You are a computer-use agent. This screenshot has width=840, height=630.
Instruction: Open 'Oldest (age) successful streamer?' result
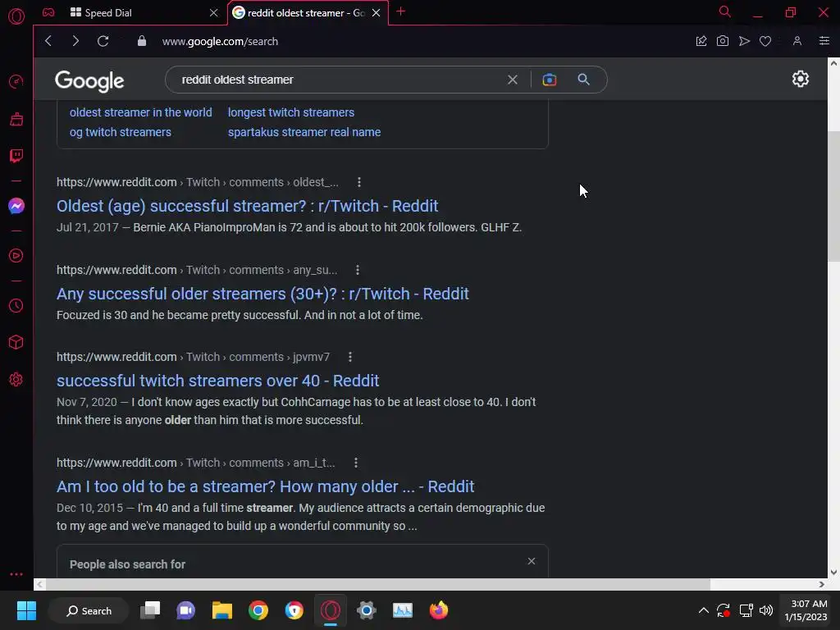click(247, 206)
